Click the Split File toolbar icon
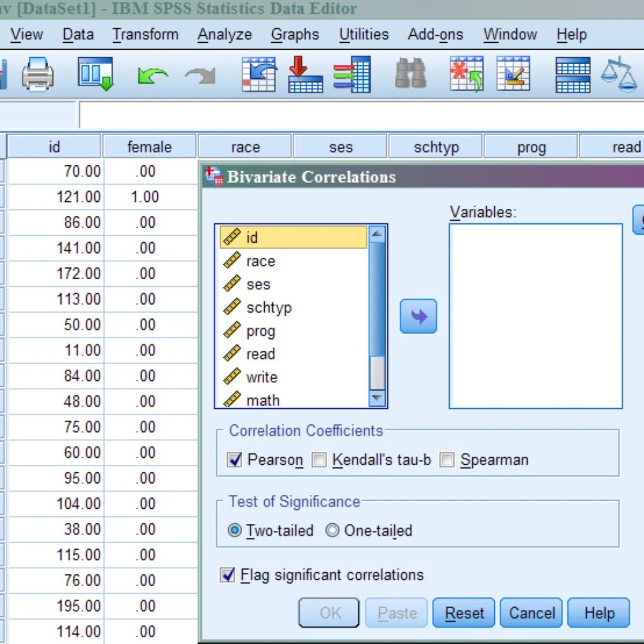The image size is (644, 644). coord(572,74)
